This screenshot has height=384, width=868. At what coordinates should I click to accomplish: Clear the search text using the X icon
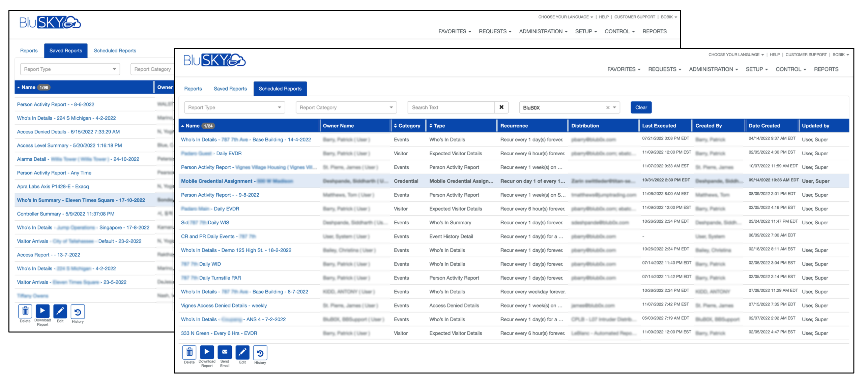tap(502, 107)
